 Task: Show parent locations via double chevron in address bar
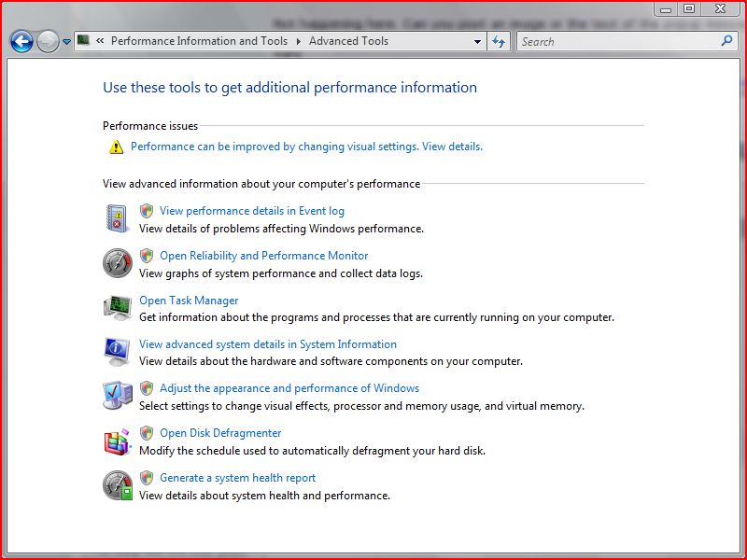coord(100,41)
